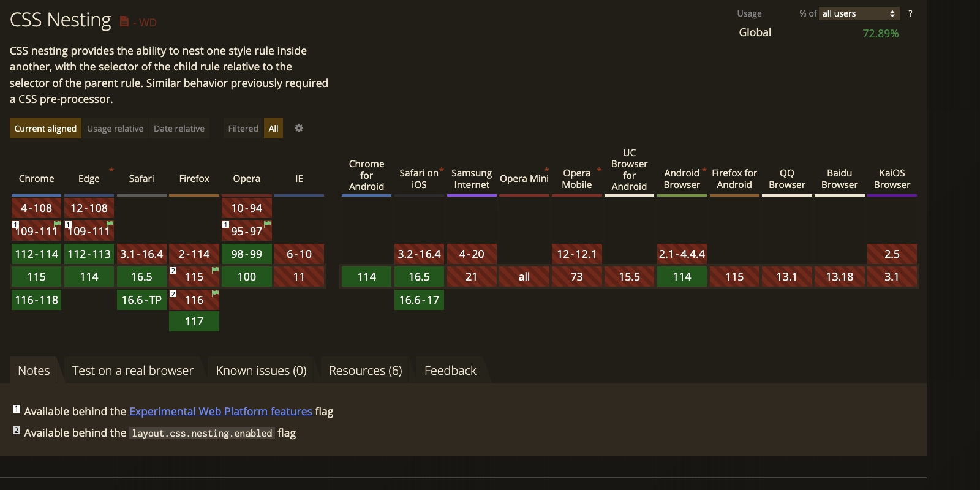Select Opera version cell 10-94
This screenshot has height=490, width=980.
[x=247, y=208]
